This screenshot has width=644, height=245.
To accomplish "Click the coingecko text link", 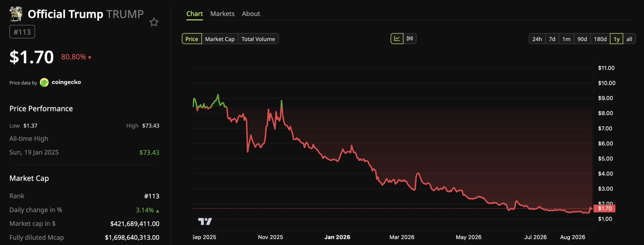I will point(66,82).
